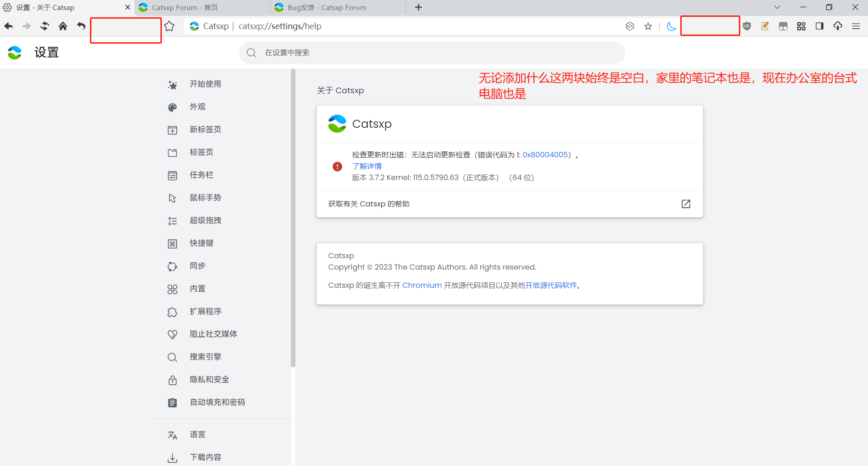Go back with the back arrow
The width and height of the screenshot is (868, 466).
9,26
